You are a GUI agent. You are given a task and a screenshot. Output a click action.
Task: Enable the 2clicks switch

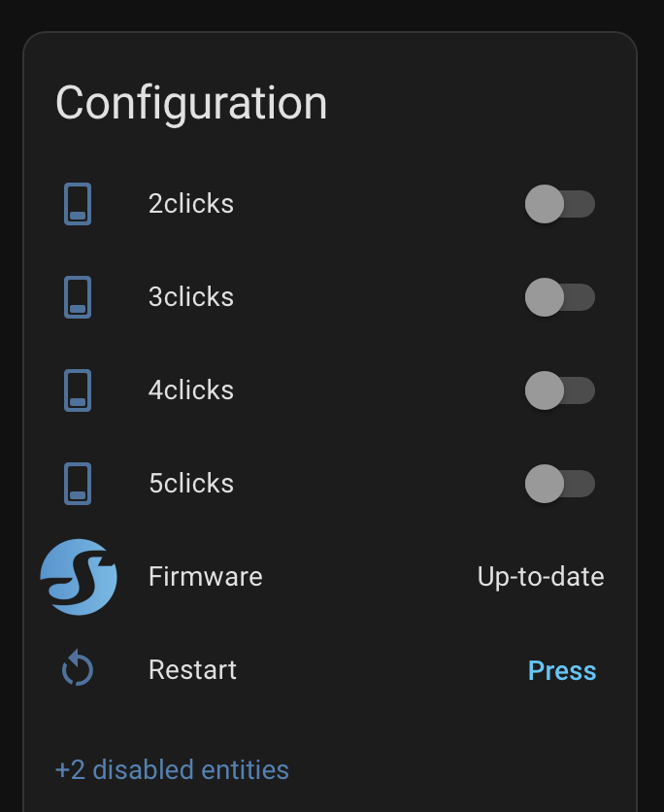click(559, 204)
